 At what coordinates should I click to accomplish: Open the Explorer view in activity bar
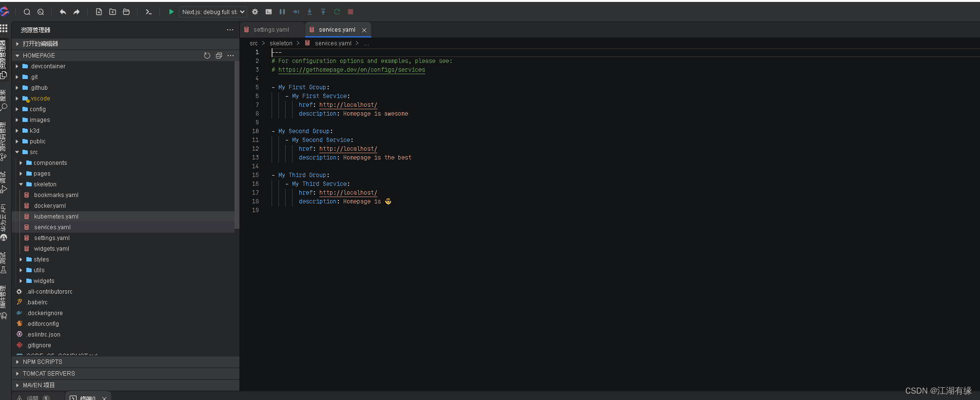click(x=3, y=60)
